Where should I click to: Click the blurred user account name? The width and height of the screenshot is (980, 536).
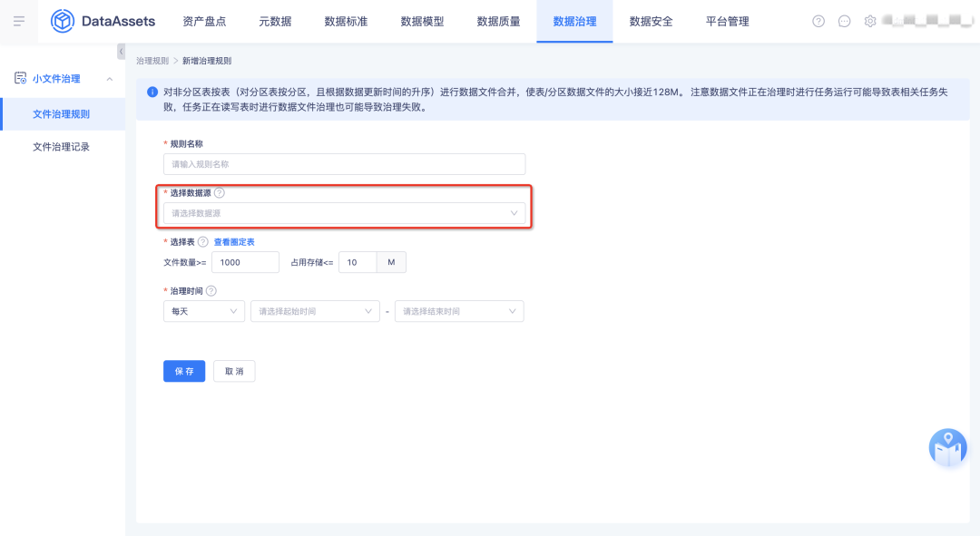pyautogui.click(x=926, y=21)
